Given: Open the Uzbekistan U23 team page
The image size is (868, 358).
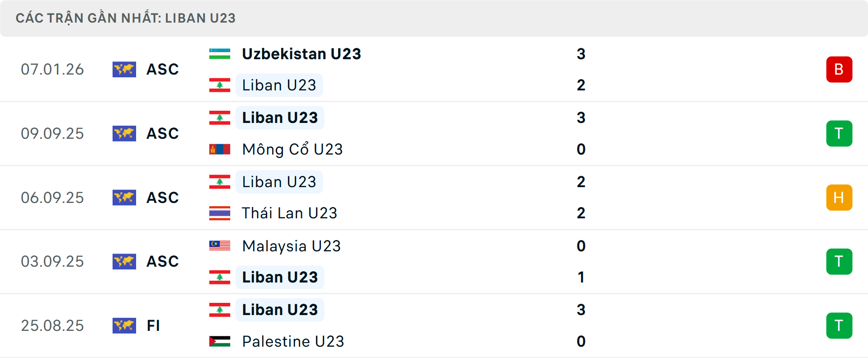Looking at the screenshot, I should (301, 53).
